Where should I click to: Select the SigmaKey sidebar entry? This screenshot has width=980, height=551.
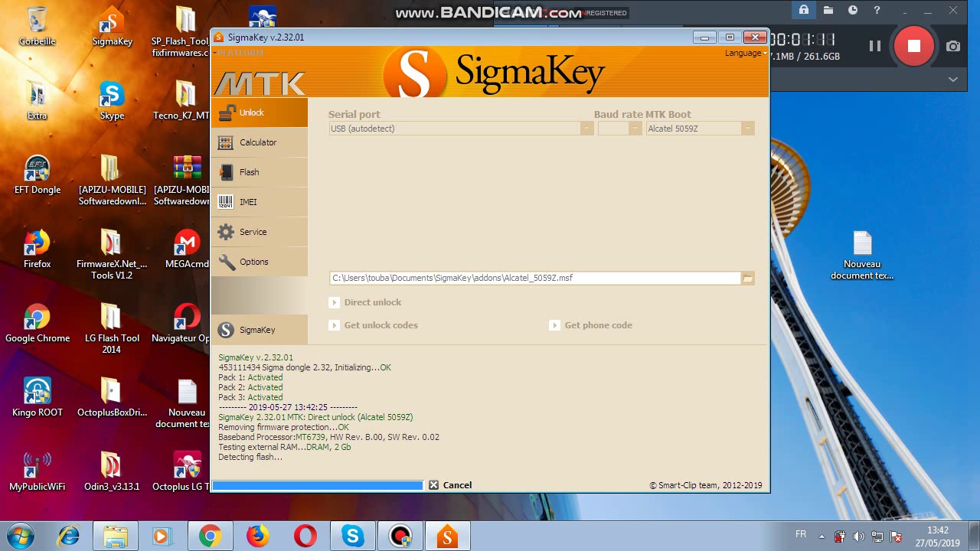[259, 330]
